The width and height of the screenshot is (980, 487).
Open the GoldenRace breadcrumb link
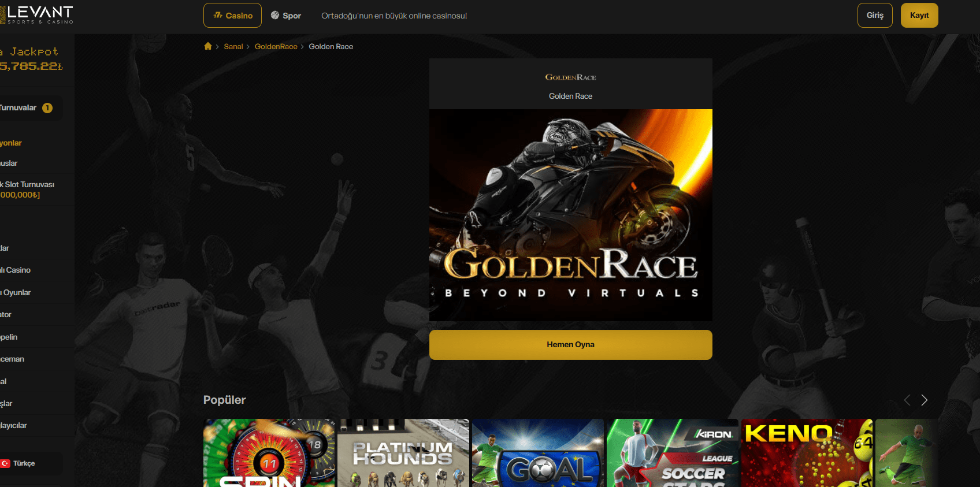click(276, 47)
